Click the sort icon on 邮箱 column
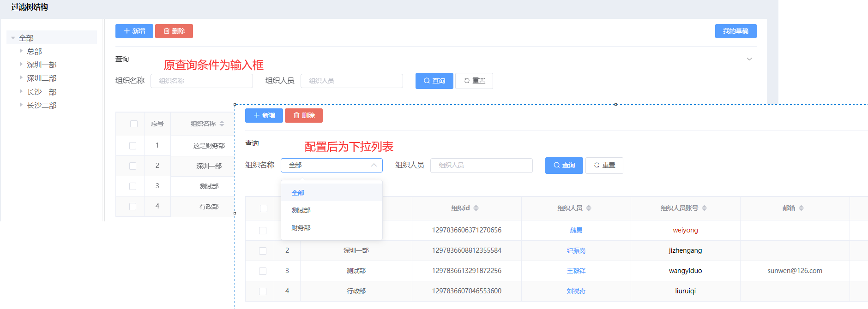The image size is (868, 309). click(801, 208)
